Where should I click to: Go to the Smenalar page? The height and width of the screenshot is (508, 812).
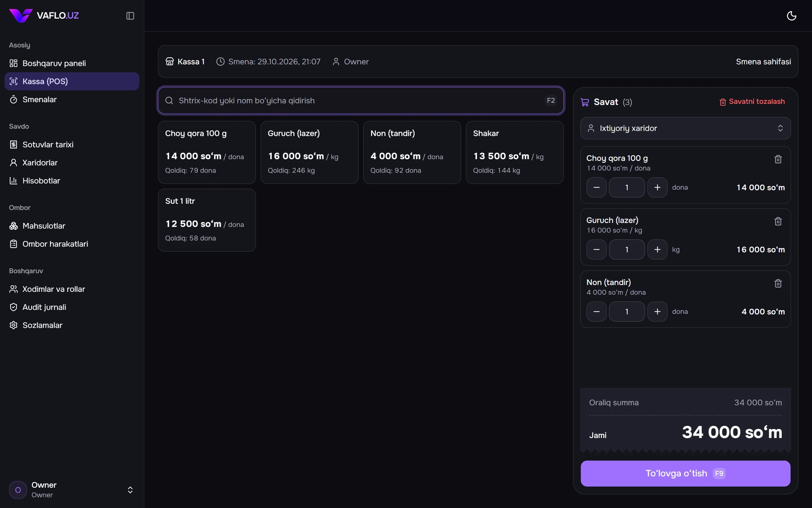tap(71, 99)
